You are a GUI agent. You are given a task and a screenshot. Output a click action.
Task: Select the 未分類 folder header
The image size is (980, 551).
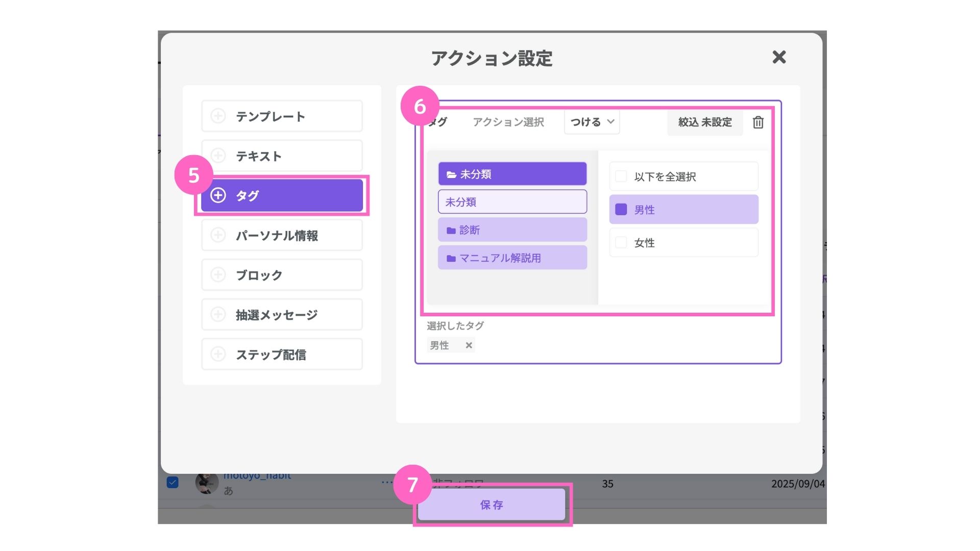coord(512,174)
